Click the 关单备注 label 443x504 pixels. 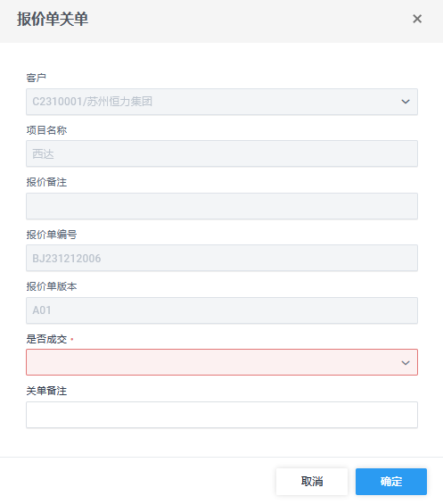point(46,391)
